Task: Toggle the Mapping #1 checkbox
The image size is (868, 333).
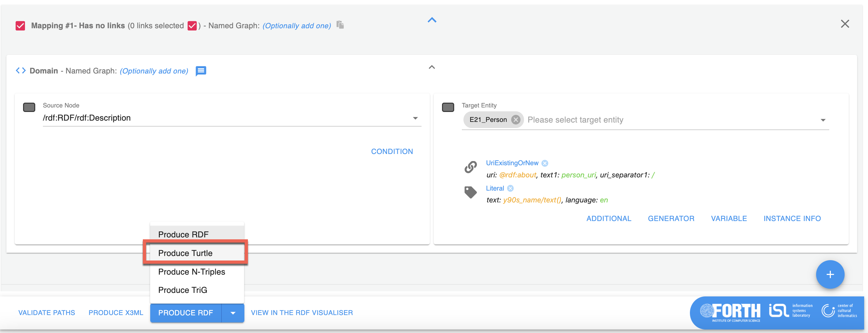Action: tap(20, 26)
